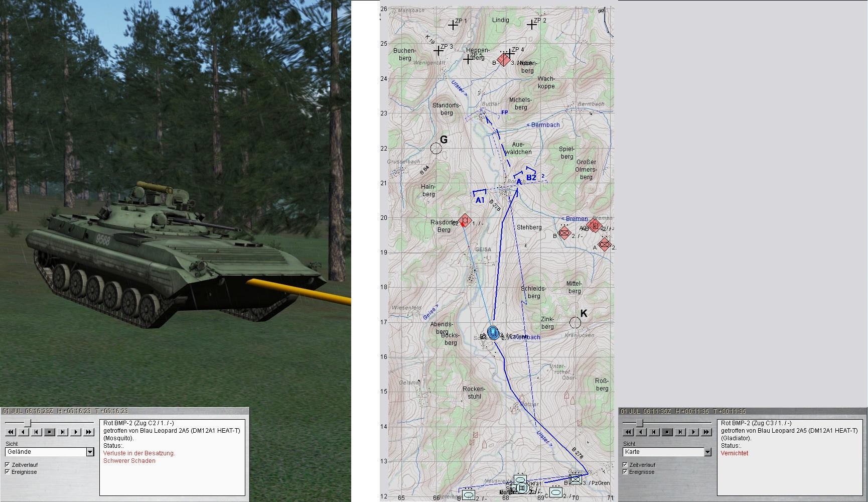Uncheck Zeitverlauf in the Gelände panel

[8, 465]
